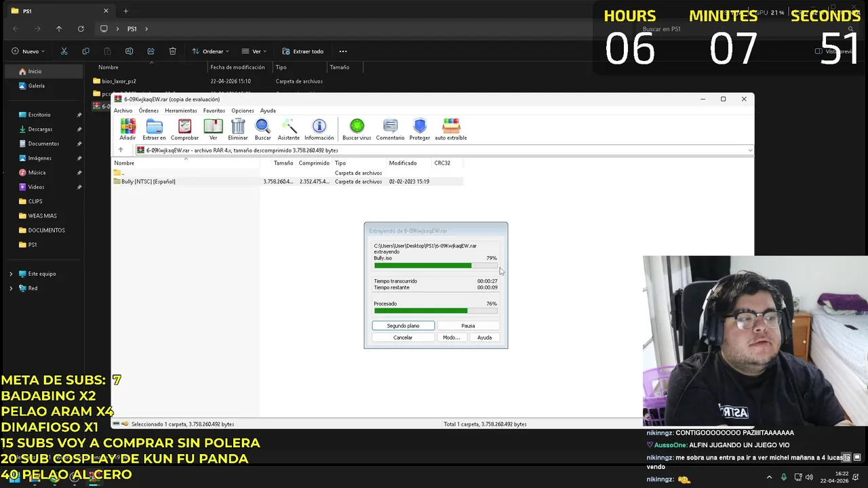Image resolution: width=868 pixels, height=488 pixels.
Task: Open the Órdenes menu in WinRAR
Action: click(x=149, y=110)
